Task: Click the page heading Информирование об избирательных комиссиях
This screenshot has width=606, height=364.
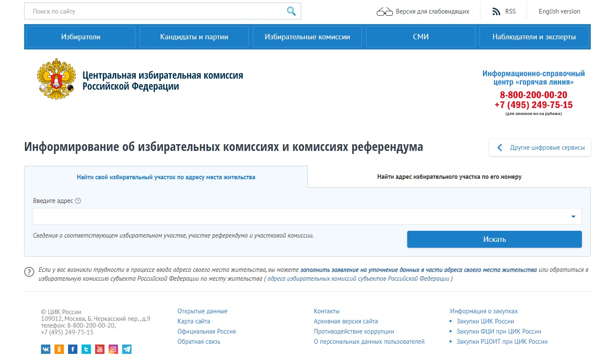Action: point(224,147)
